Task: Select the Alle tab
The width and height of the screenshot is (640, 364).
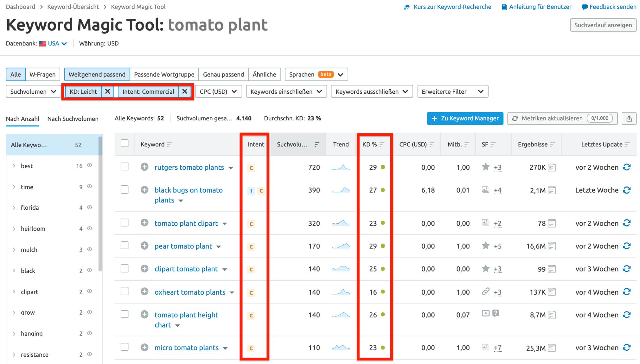Action: pos(16,74)
